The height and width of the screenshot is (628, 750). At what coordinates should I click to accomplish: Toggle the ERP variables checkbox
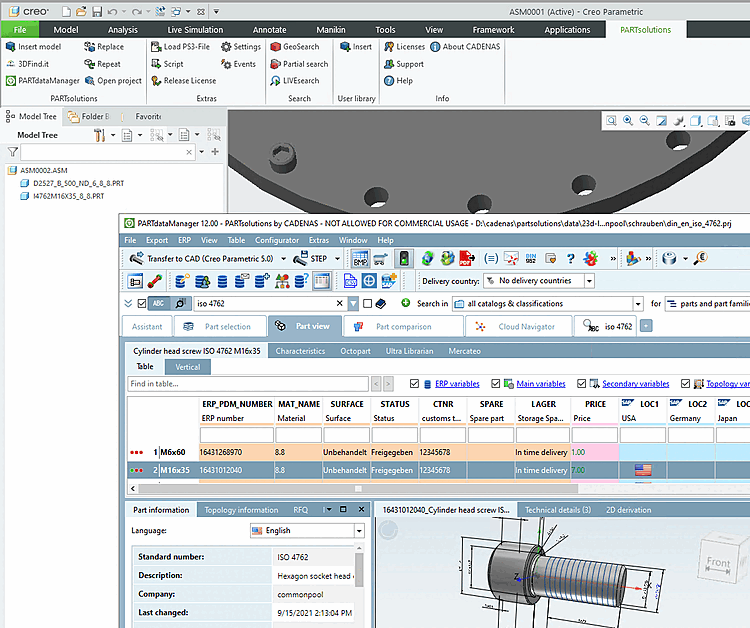pos(415,383)
